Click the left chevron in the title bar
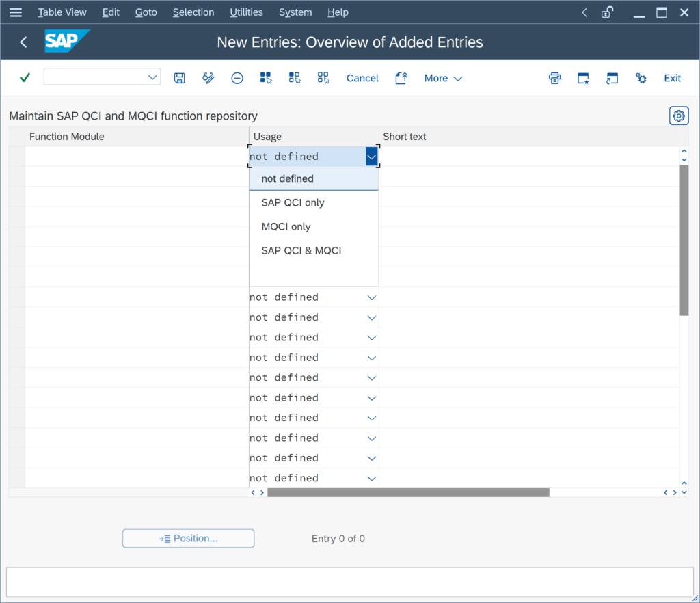Screen dimensions: 700x603 tap(584, 12)
